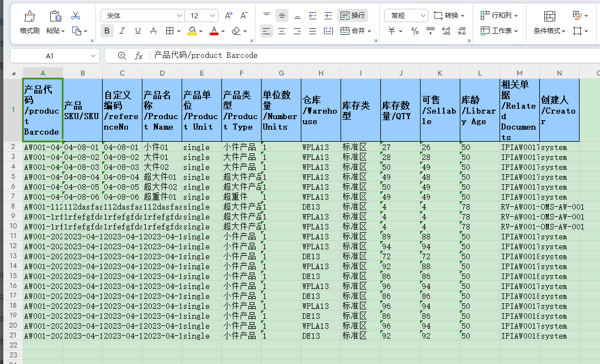Screen dimensions: 600x364
Task: Expand the Paste (粘贴) options arrow
Action: pyautogui.click(x=63, y=31)
